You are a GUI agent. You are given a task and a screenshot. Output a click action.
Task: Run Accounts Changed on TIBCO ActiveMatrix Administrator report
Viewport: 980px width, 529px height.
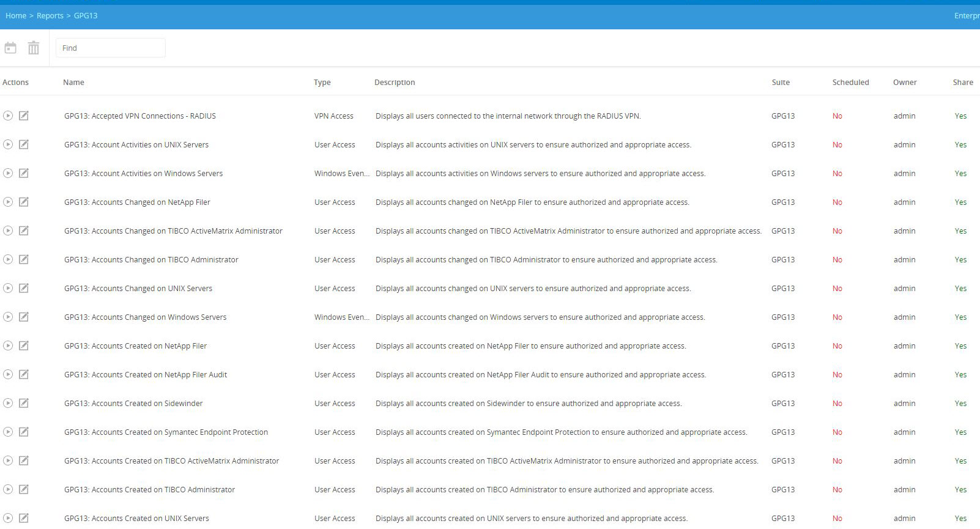tap(8, 231)
